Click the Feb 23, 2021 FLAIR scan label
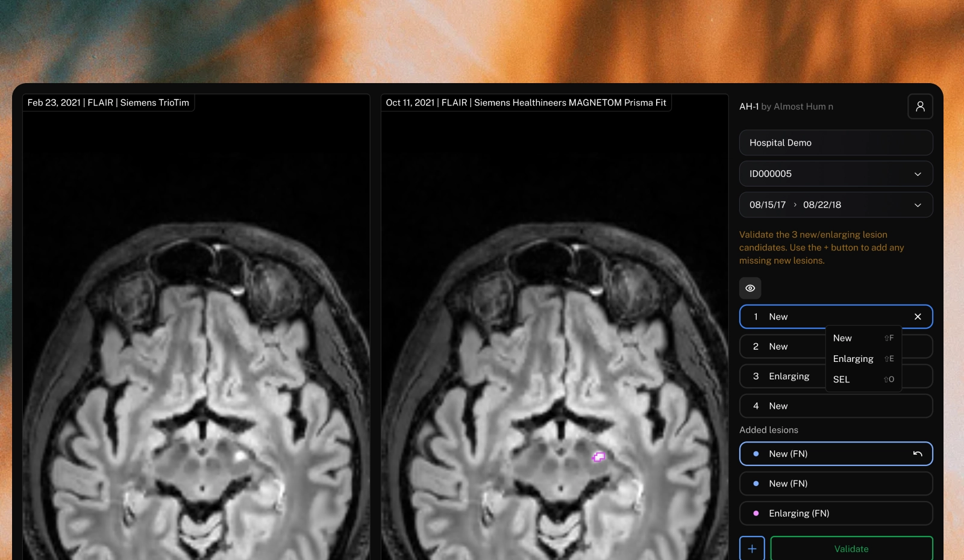Screen dimensions: 964x560 [108, 103]
